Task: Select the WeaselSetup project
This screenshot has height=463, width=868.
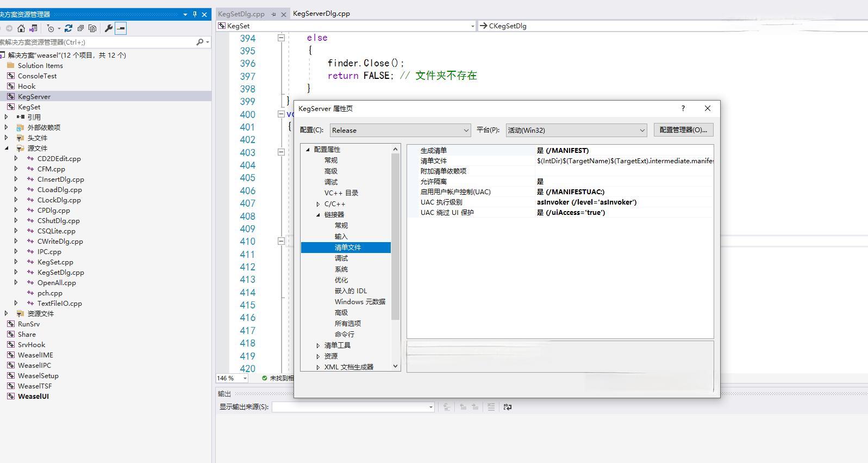Action: pos(38,375)
